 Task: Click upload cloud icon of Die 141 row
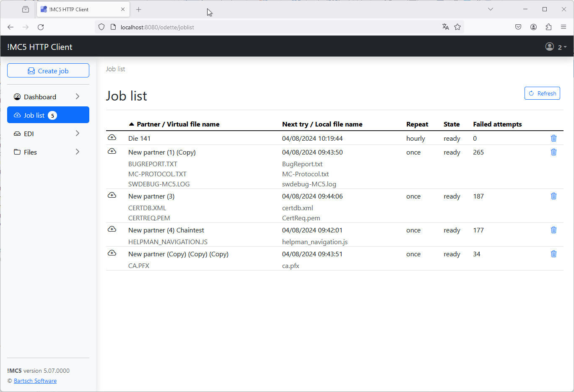coord(112,137)
